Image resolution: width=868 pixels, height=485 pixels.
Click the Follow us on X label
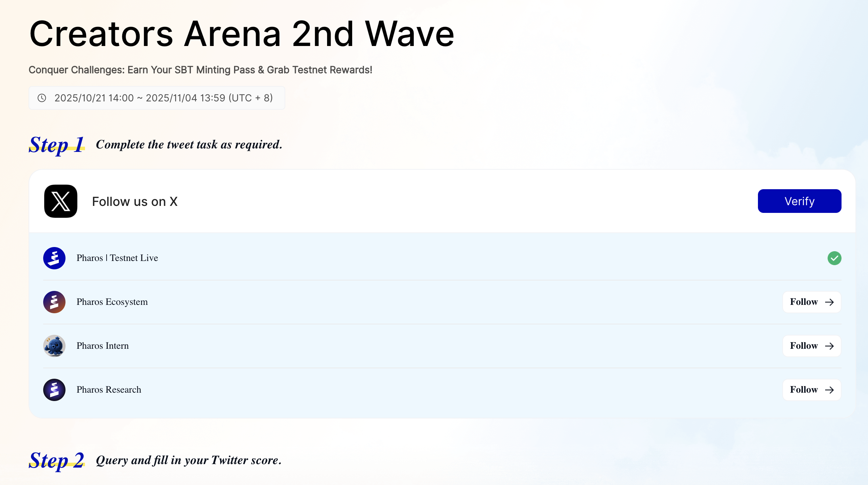(135, 202)
